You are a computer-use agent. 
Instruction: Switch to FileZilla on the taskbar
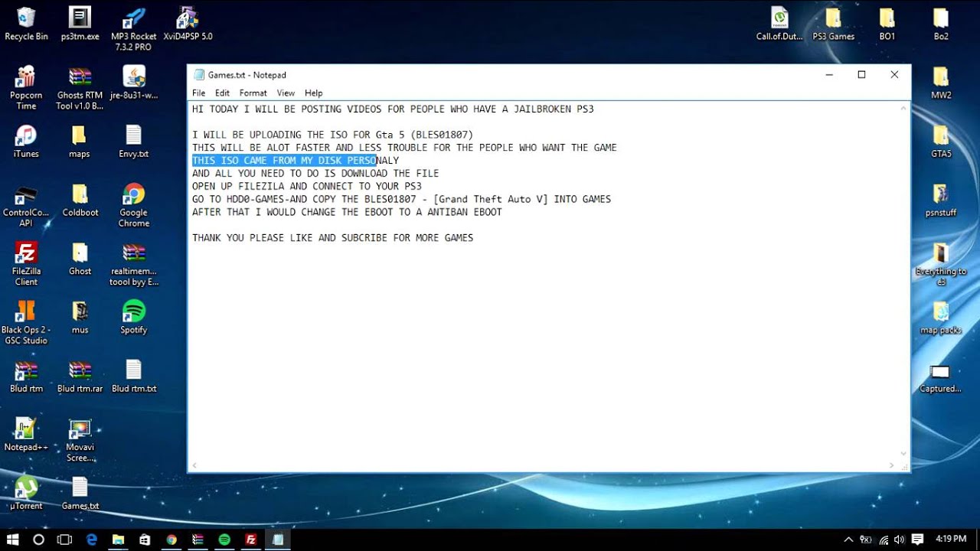tap(251, 540)
